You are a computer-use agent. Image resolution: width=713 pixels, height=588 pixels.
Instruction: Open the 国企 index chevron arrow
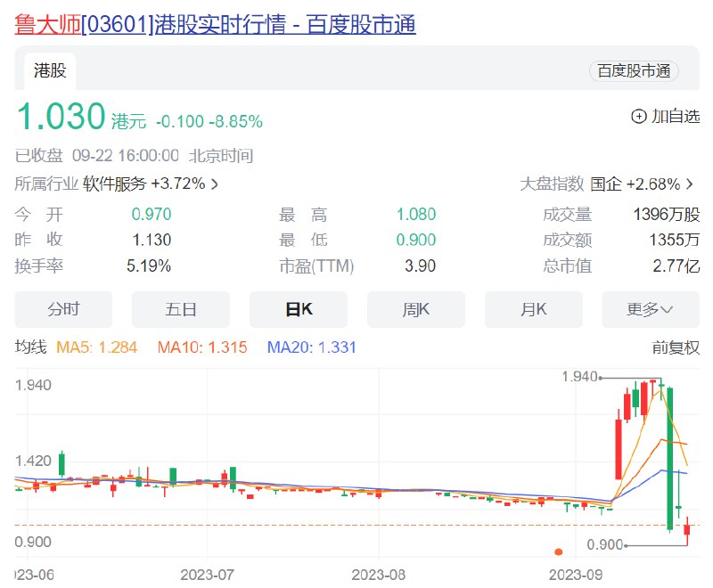click(x=690, y=184)
